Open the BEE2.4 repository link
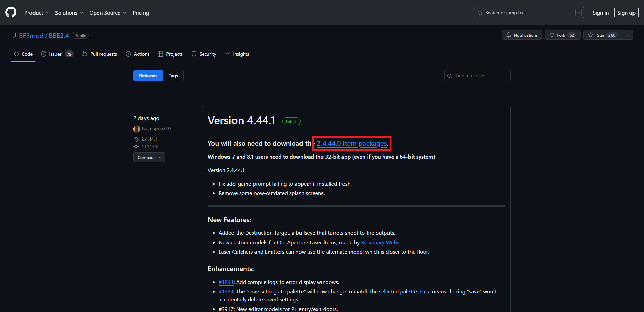The image size is (644, 312). pyautogui.click(x=59, y=36)
